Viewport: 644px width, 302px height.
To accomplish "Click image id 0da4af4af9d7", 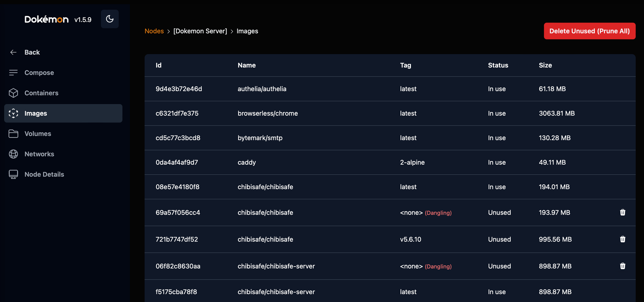I will pyautogui.click(x=177, y=162).
